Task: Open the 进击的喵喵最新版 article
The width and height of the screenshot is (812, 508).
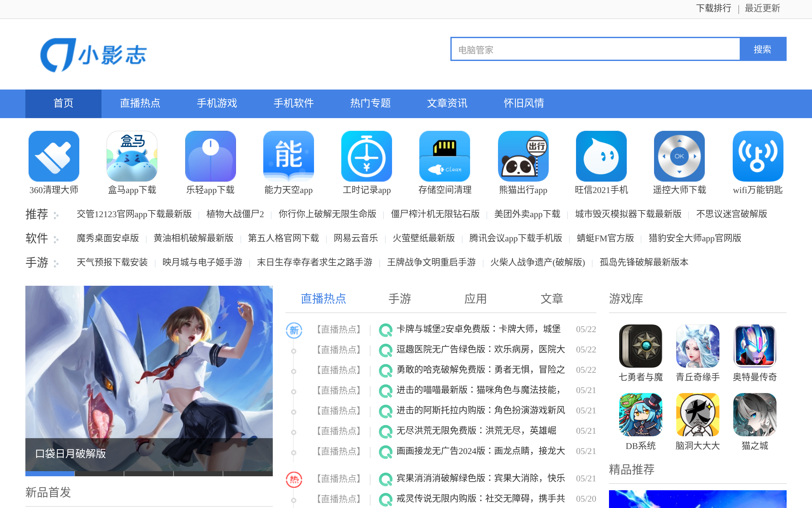Action: [x=479, y=390]
